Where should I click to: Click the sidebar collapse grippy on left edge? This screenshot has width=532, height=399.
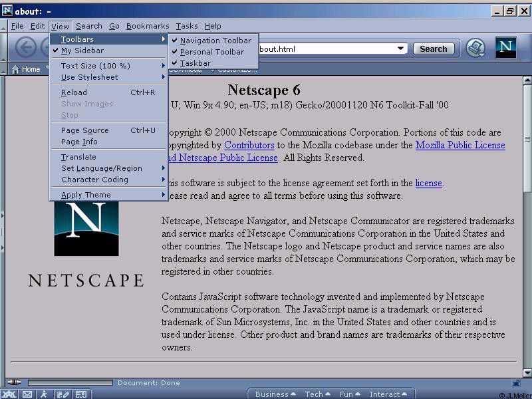(x=3, y=231)
